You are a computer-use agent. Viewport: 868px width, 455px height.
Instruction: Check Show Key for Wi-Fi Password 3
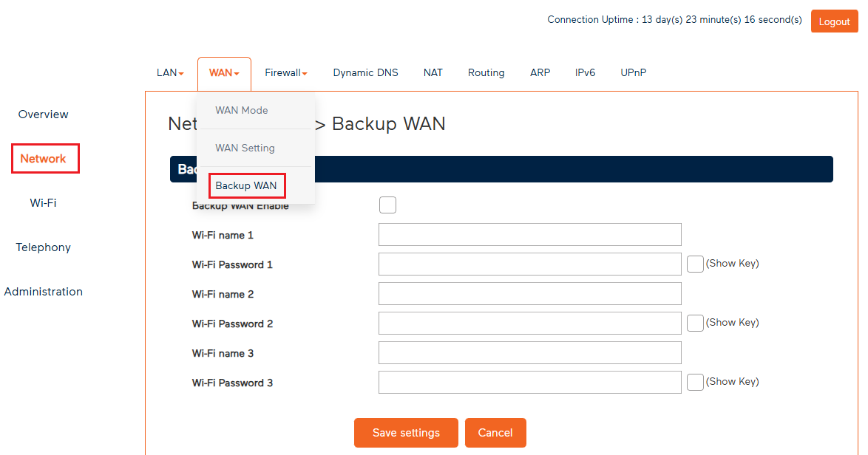[695, 382]
